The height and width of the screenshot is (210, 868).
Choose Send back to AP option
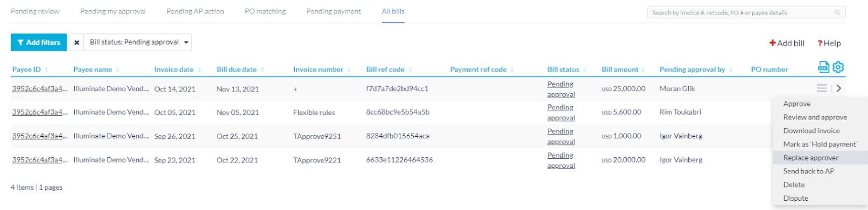pyautogui.click(x=808, y=171)
